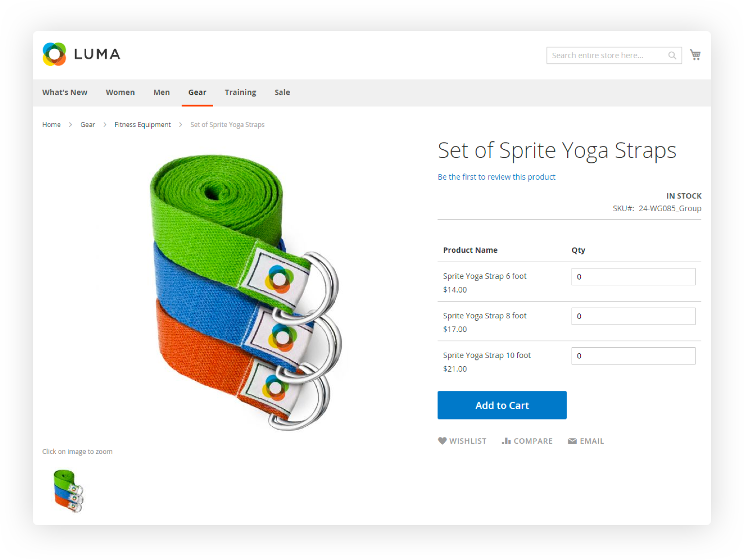Open the Gear menu tab

click(197, 92)
